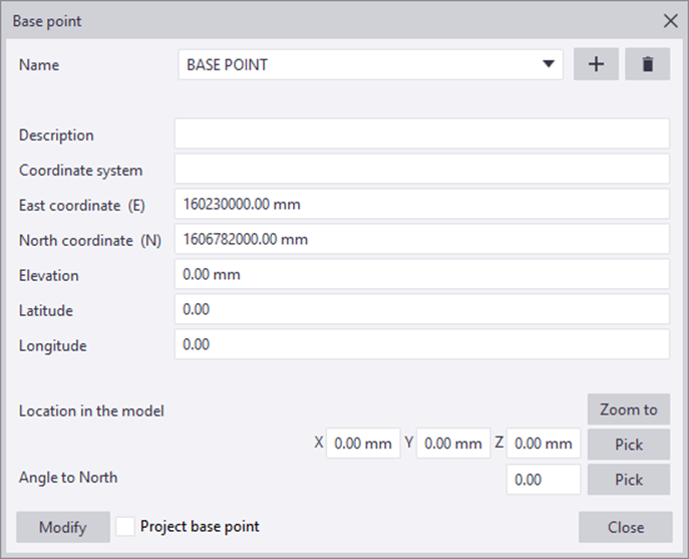This screenshot has height=559, width=689.
Task: Open the Name dropdown arrow
Action: coord(548,64)
